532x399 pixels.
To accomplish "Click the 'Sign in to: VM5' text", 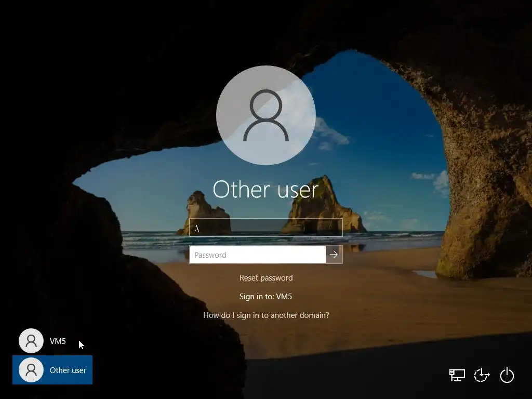I will (265, 297).
